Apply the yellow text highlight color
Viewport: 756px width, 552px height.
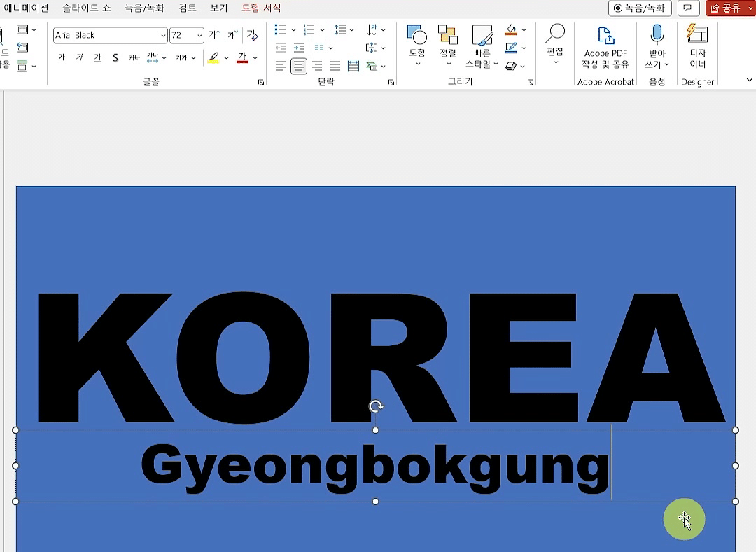213,58
